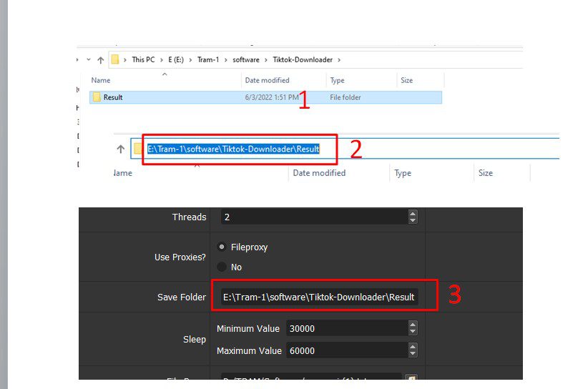Click the Result folder icon in the file list
The height and width of the screenshot is (389, 588).
click(x=97, y=97)
